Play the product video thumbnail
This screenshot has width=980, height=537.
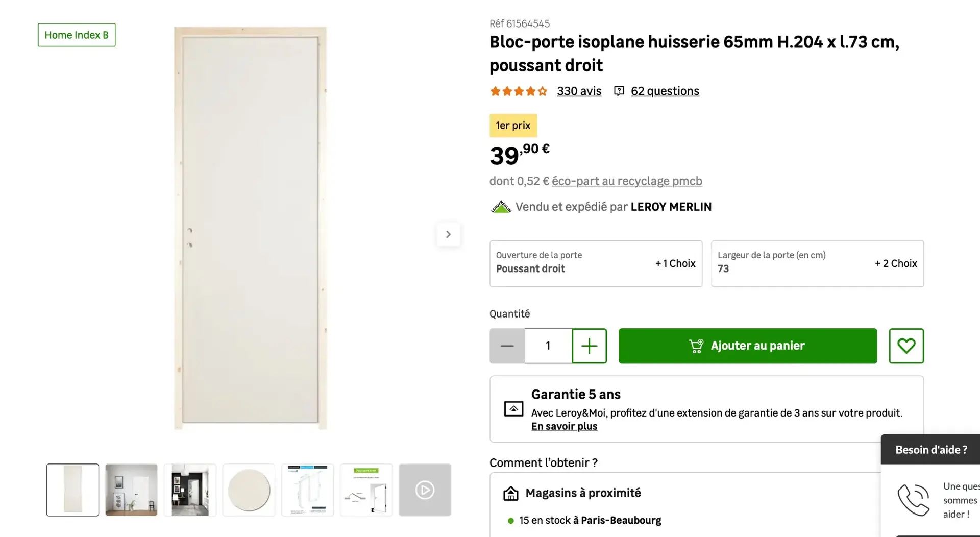(x=425, y=490)
